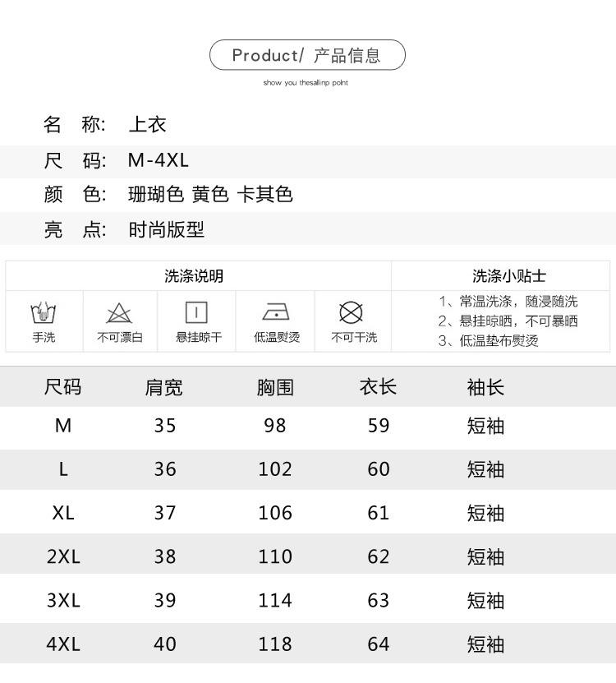The height and width of the screenshot is (683, 616).
Task: Click the 胸围 column header
Action: (x=274, y=387)
